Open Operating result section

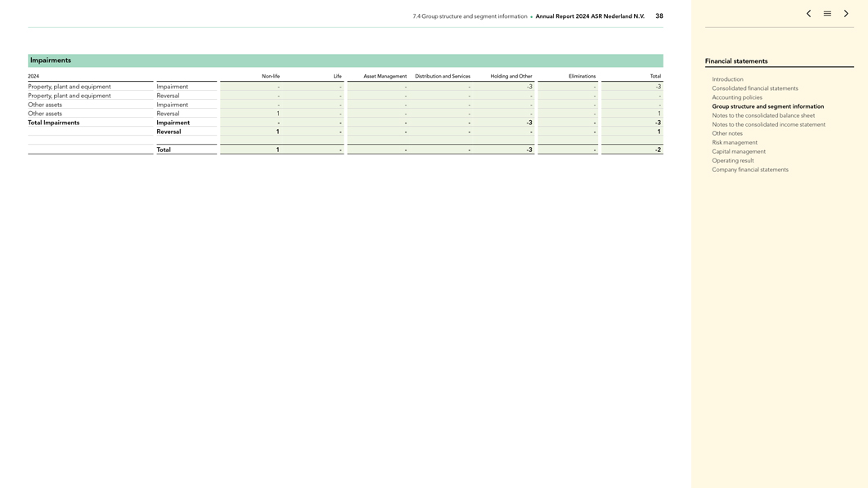tap(733, 160)
